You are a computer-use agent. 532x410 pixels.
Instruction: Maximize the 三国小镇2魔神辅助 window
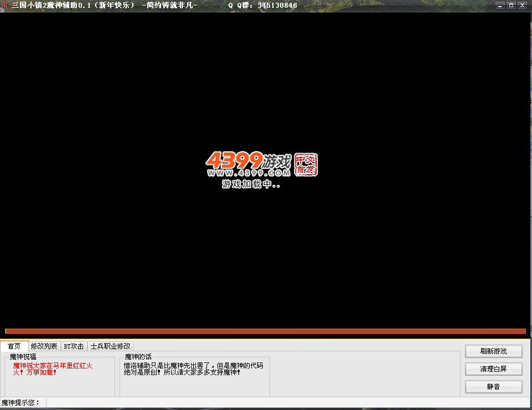point(511,5)
